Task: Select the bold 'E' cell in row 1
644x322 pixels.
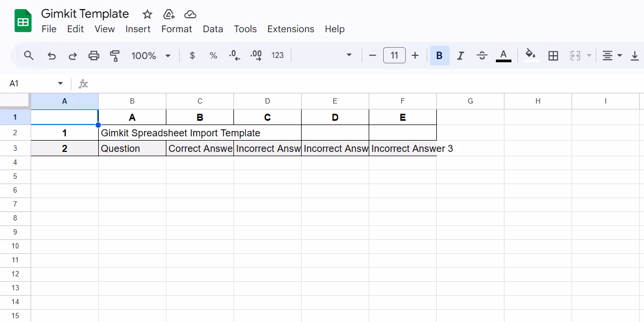Action: pos(403,118)
